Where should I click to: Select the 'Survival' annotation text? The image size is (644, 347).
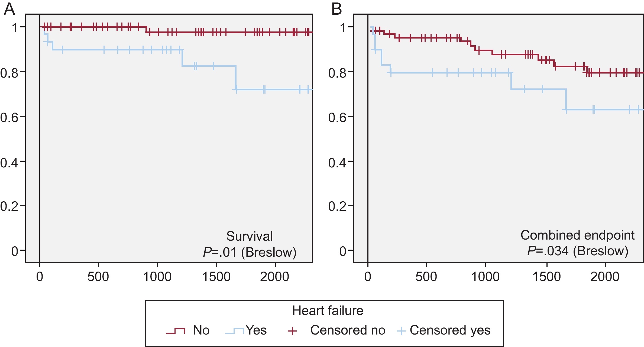tap(250, 236)
